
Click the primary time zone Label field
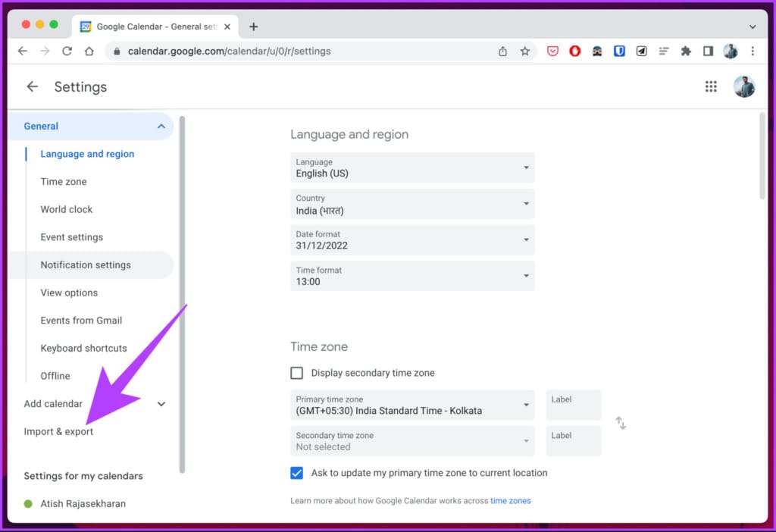(x=573, y=405)
